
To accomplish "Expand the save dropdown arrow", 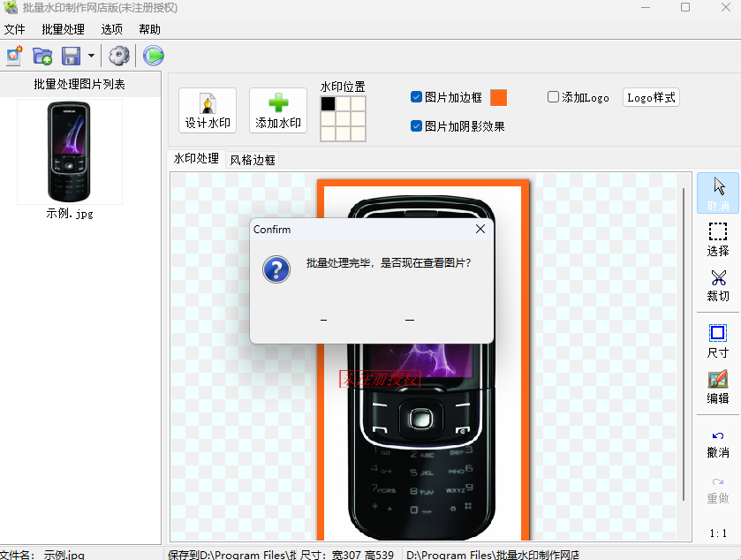I will pos(91,56).
